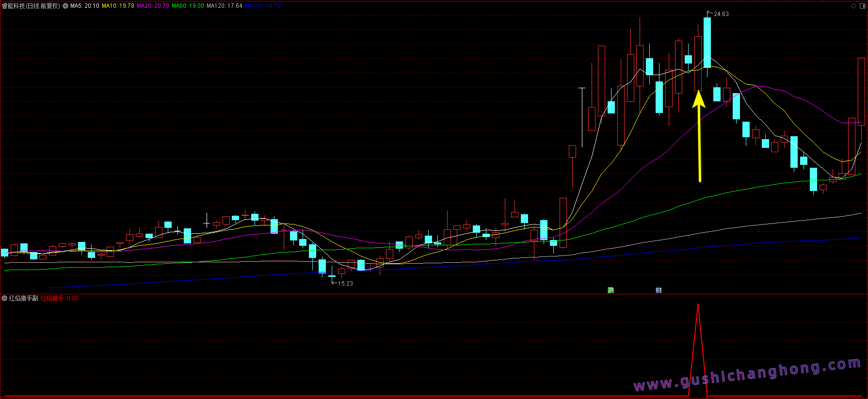The image size is (868, 399).
Task: Click the 红焰猎手副 sub-indicator name
Action: [23, 298]
